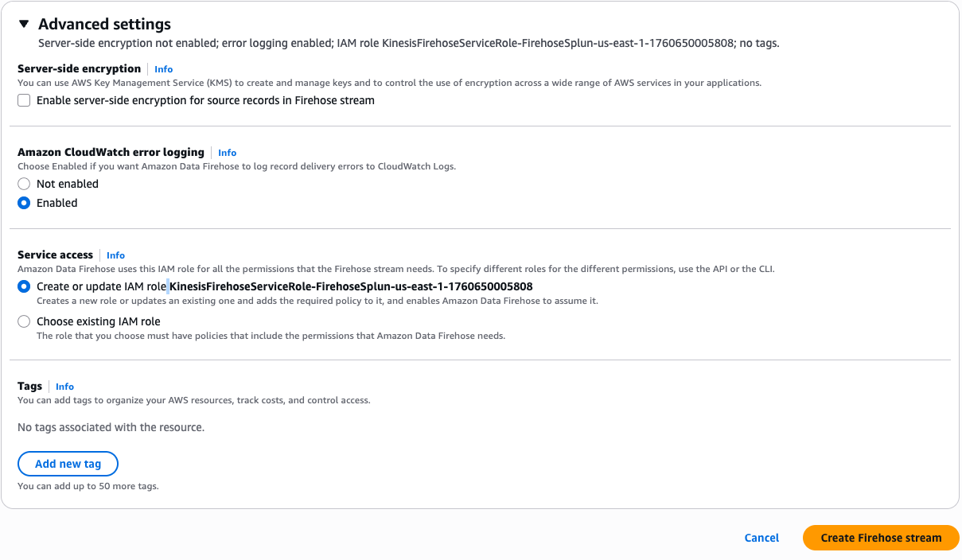Click the Tags section heading
Viewport: 962px width, 560px height.
(x=29, y=387)
